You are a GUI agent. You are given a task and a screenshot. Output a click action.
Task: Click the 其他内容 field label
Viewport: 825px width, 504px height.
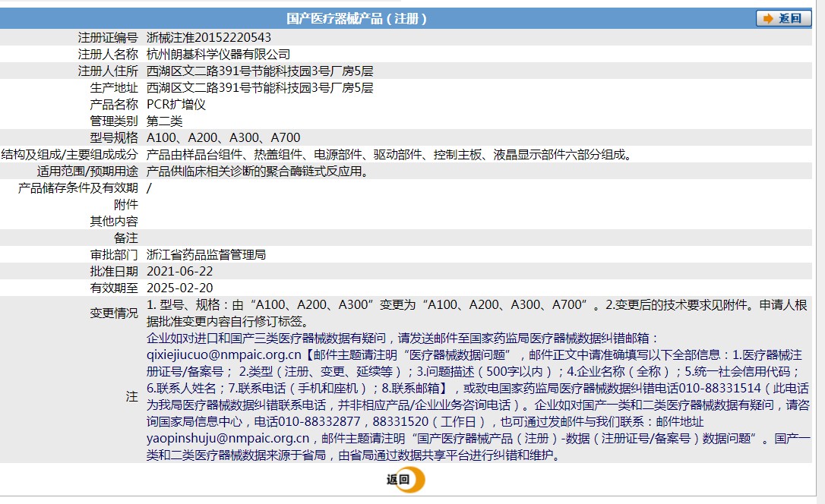click(x=114, y=221)
